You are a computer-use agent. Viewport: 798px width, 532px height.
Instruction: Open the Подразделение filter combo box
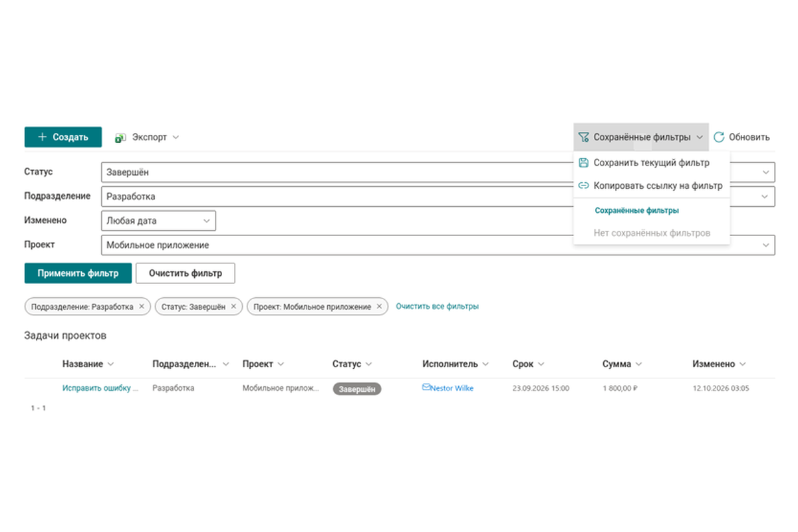click(438, 196)
